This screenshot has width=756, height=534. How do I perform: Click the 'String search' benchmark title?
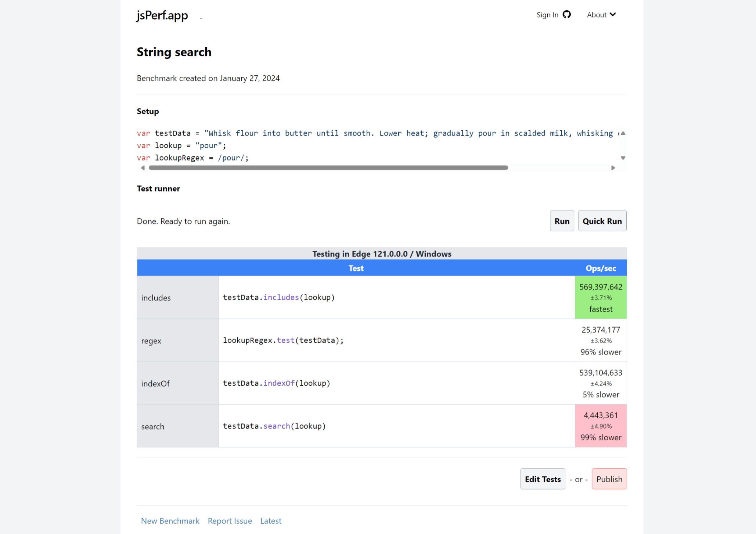(174, 52)
